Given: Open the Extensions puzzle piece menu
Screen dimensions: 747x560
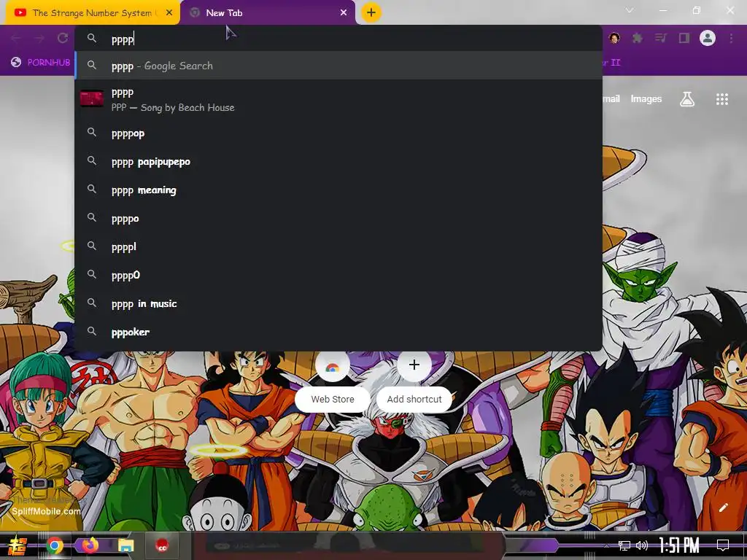Looking at the screenshot, I should (x=638, y=38).
